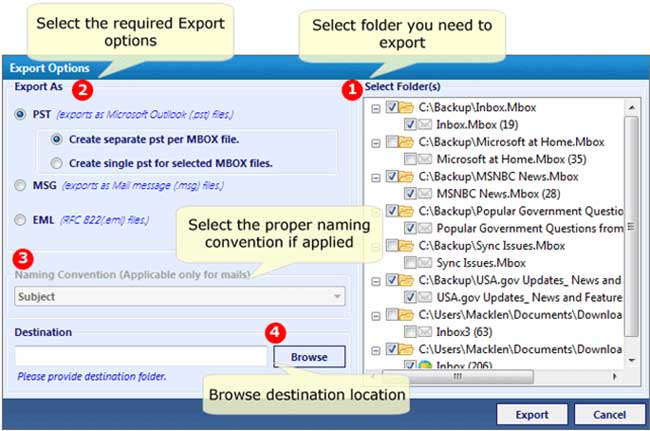Uncheck the MSNBC News.Mbox (28) checkbox
The width and height of the screenshot is (650, 431).
point(410,194)
